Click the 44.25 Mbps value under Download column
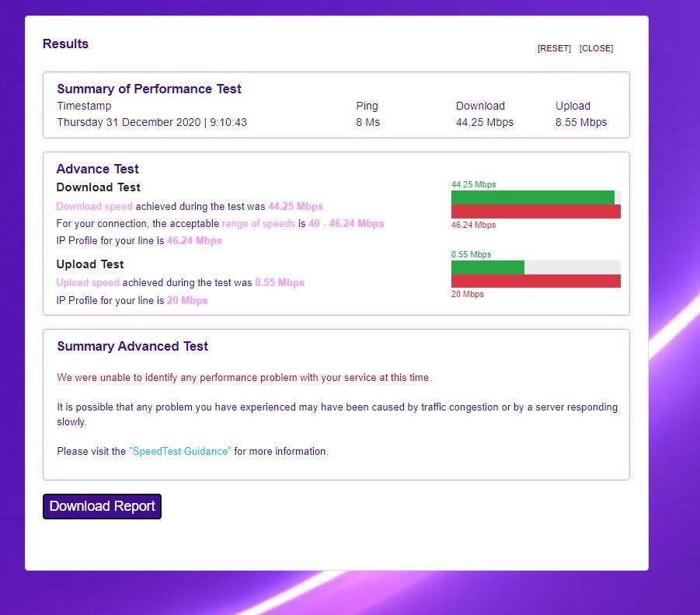The width and height of the screenshot is (700, 615). (x=484, y=122)
